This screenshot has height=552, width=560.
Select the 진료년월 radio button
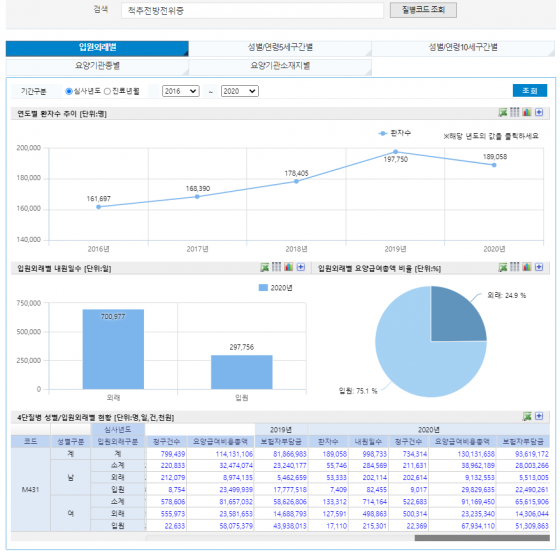[107, 91]
